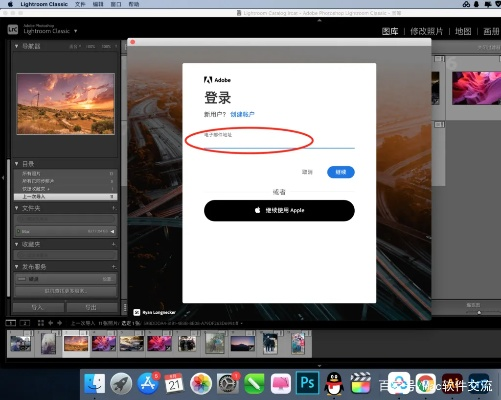Click the go back arrow in filmstrip bar

51,323
